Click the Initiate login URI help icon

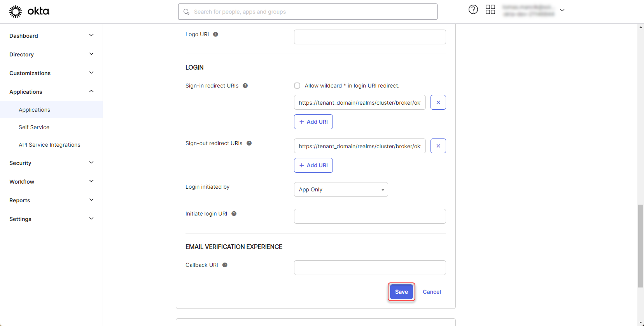coord(234,214)
